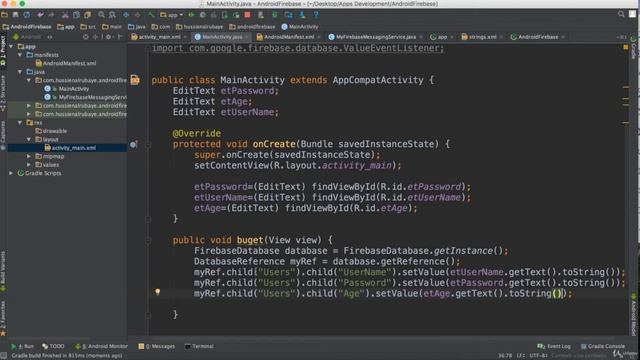Collapse the java folder
The image size is (640, 360).
(x=20, y=72)
